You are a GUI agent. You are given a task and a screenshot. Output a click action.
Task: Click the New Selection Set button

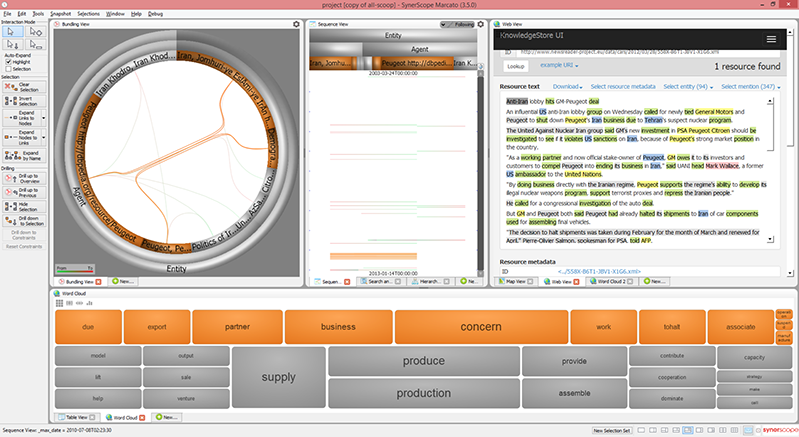[x=612, y=430]
